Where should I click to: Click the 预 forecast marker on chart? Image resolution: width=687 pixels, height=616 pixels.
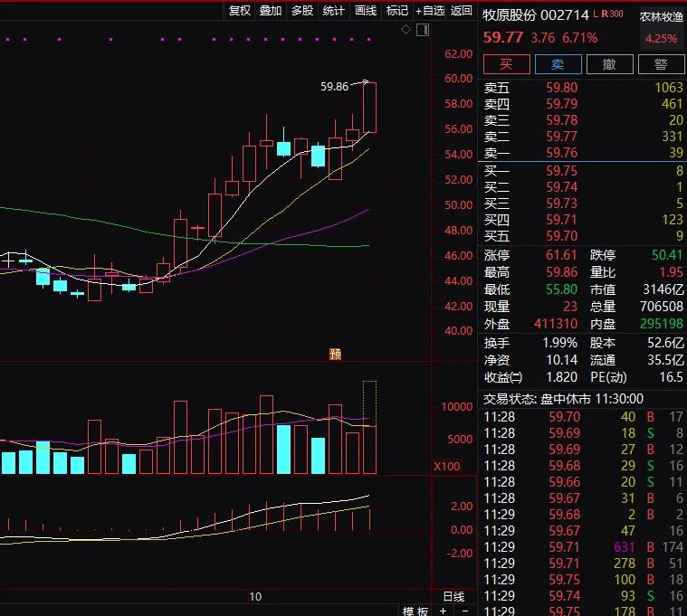[335, 353]
